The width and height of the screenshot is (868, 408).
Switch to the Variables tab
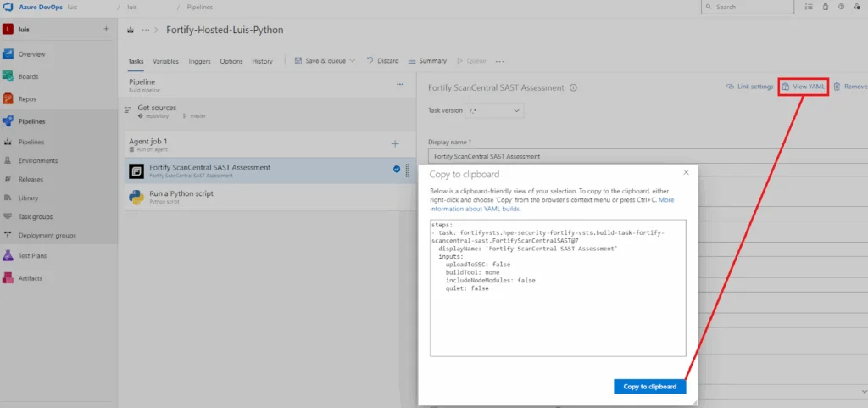[x=165, y=61]
